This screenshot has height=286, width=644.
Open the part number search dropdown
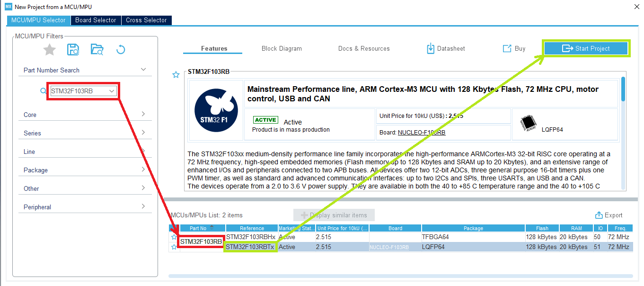(x=112, y=91)
